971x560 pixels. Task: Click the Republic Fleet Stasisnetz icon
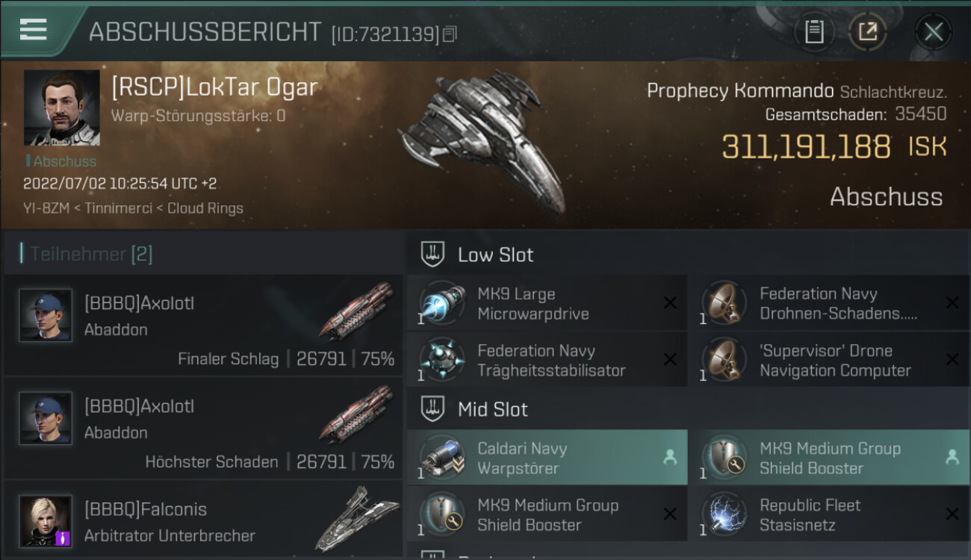[x=724, y=515]
